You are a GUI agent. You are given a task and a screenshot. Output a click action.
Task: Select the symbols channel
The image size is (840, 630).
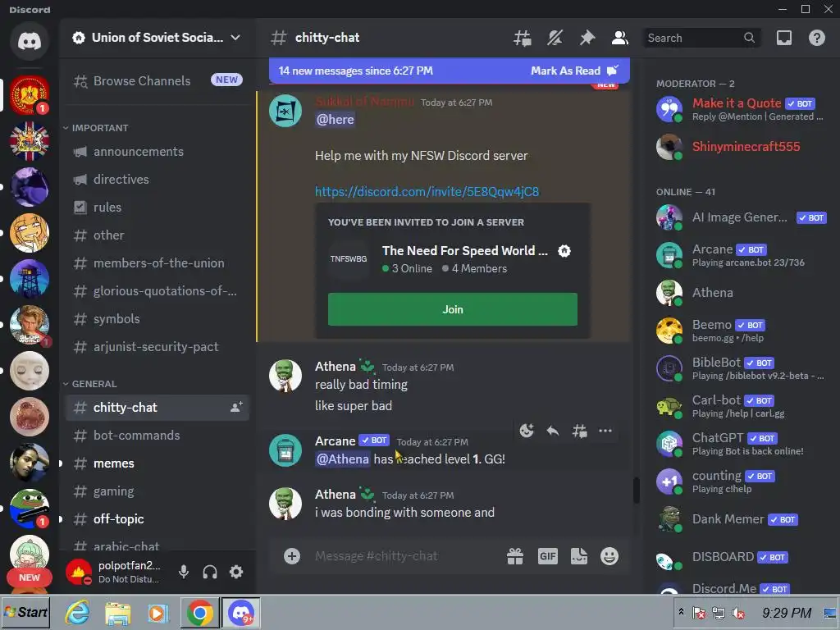tap(157, 319)
